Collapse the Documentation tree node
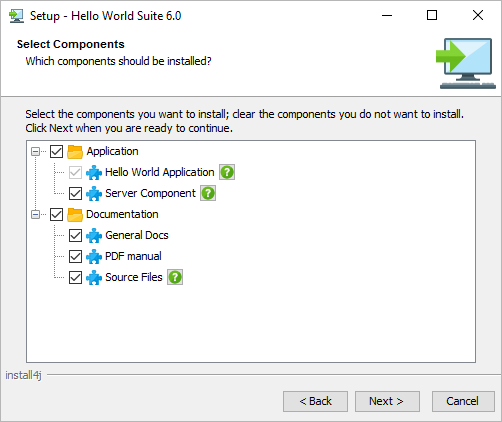The width and height of the screenshot is (502, 422). 35,214
